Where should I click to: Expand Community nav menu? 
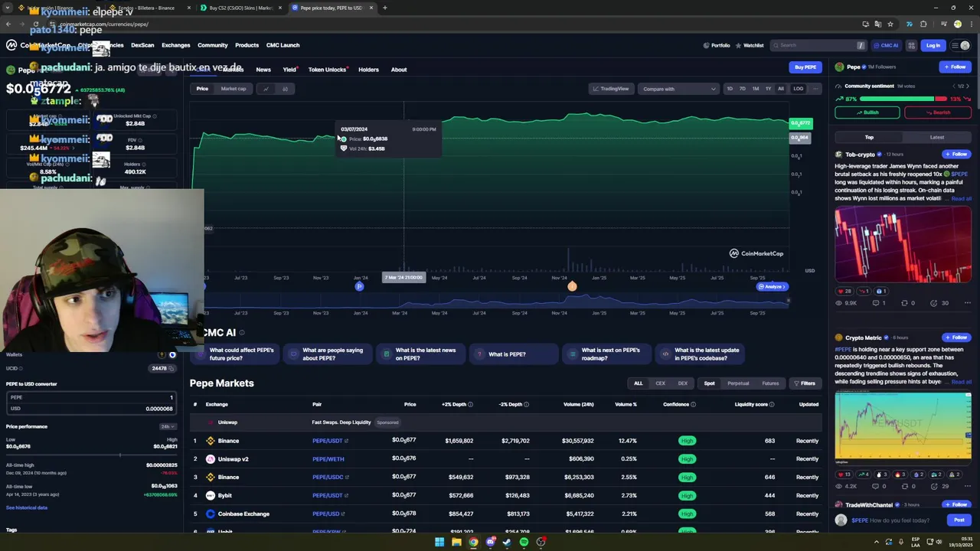tap(213, 45)
